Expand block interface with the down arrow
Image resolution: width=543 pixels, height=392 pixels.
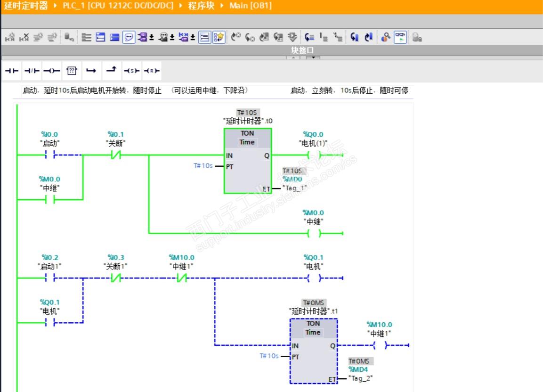pos(313,57)
